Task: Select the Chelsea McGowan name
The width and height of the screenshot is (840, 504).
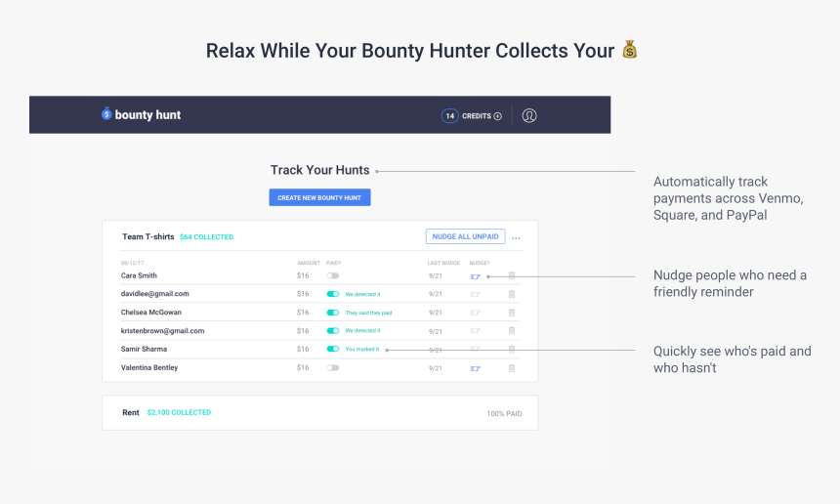Action: 151,313
